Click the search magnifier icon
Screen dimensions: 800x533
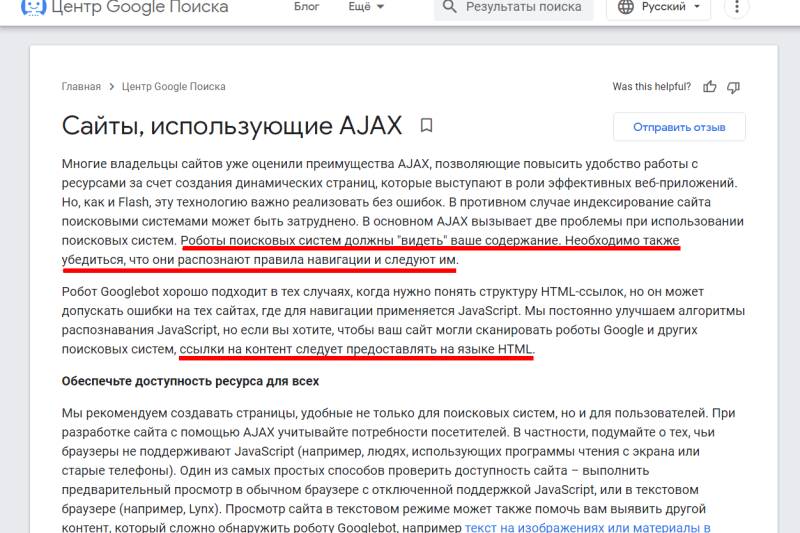point(449,7)
